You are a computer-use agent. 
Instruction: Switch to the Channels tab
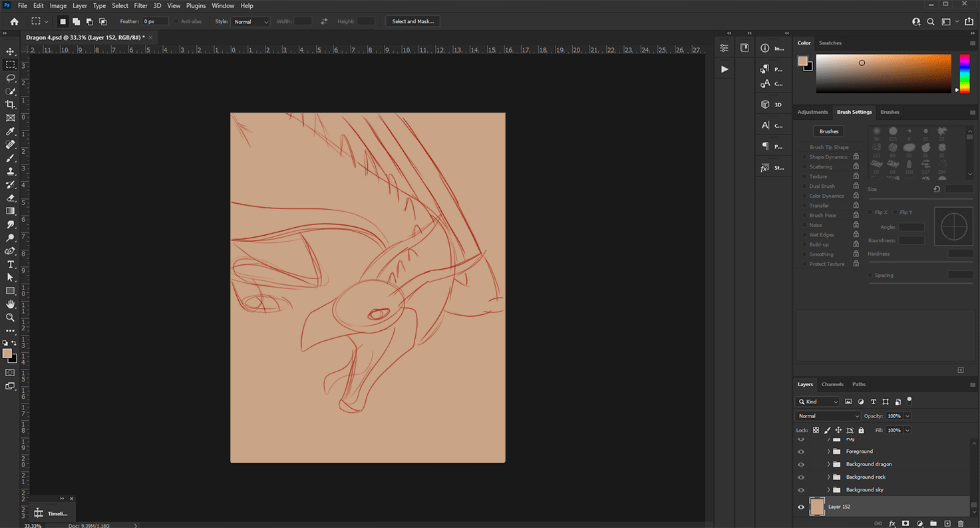tap(832, 384)
